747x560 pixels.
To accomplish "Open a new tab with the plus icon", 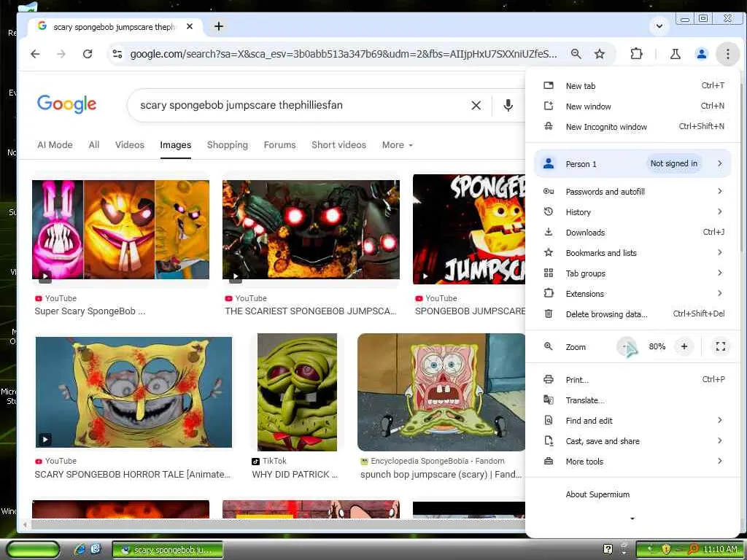I will coord(219,27).
